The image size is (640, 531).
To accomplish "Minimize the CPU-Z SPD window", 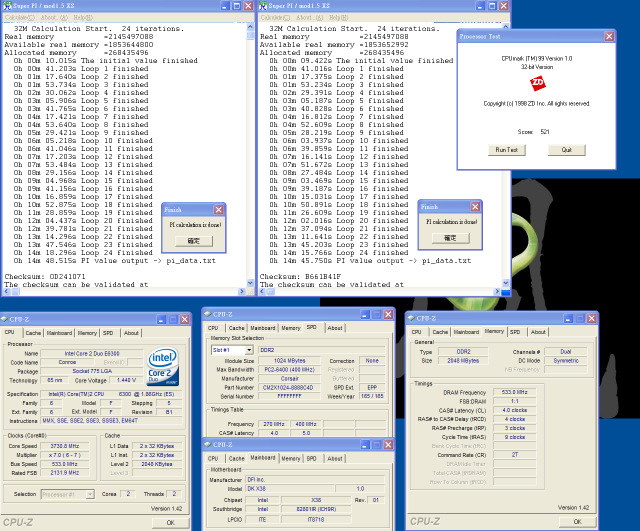I will pos(365,315).
